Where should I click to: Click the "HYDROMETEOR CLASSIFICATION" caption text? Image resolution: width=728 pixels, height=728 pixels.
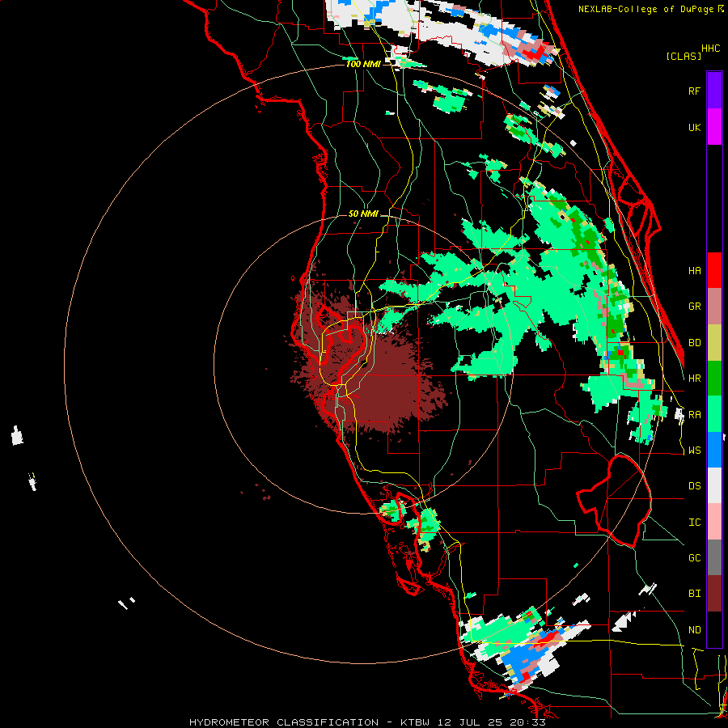pyautogui.click(x=284, y=722)
